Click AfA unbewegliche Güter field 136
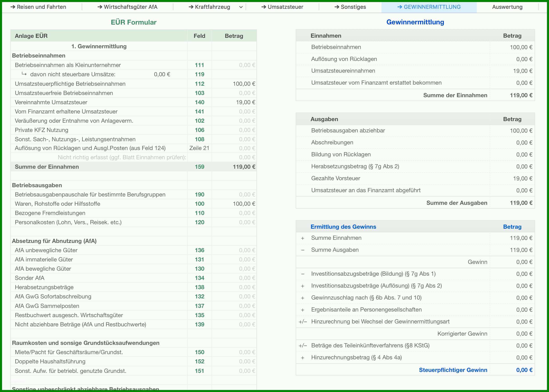 pyautogui.click(x=200, y=250)
